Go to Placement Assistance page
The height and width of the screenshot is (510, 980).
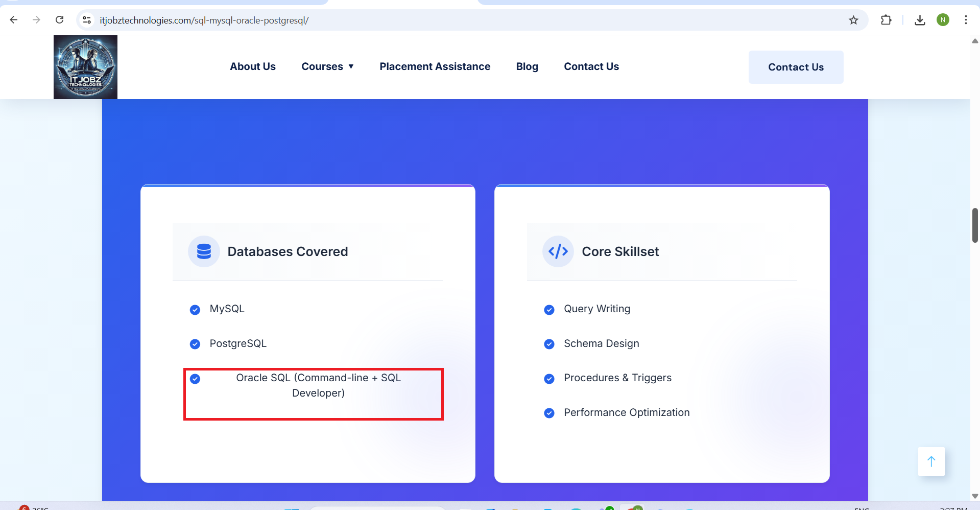(x=435, y=66)
